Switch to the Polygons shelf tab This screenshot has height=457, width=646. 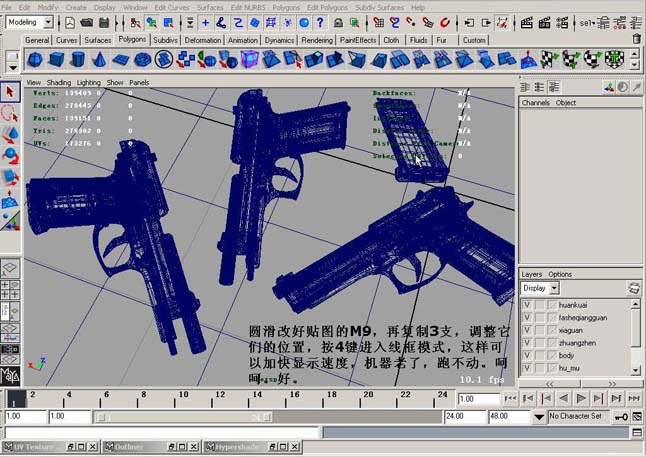pyautogui.click(x=132, y=40)
